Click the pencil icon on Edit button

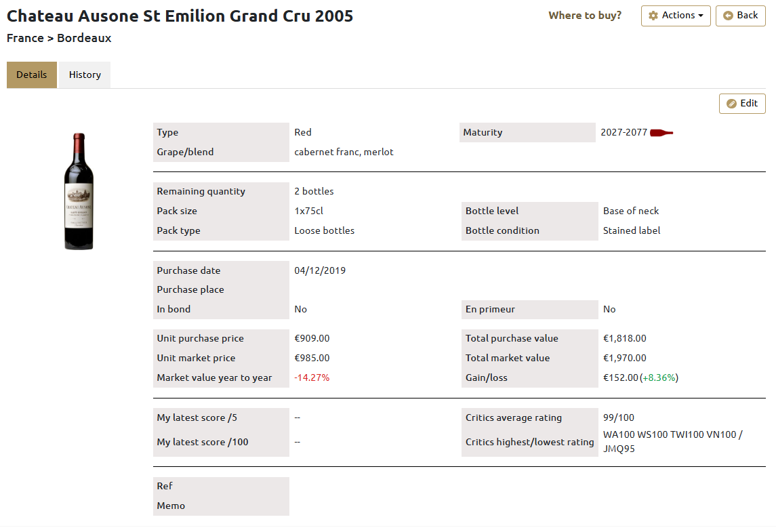tap(731, 104)
